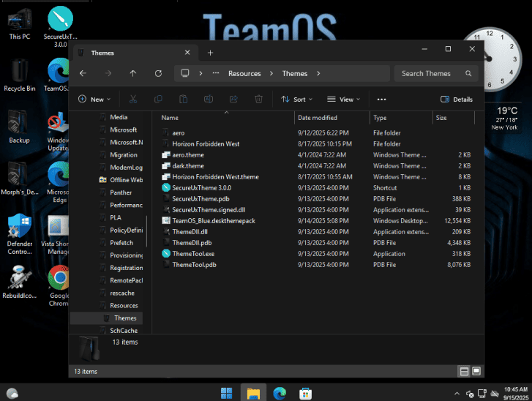
Task: Select the Themes tab
Action: [135, 53]
